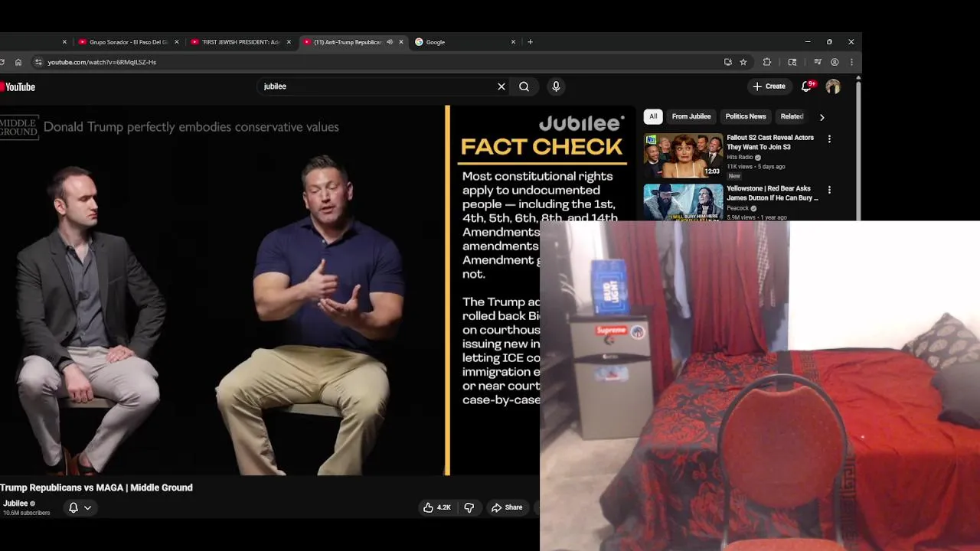Open the Yellowstone Red Bear video thumbnail
This screenshot has height=551, width=980.
pos(683,202)
